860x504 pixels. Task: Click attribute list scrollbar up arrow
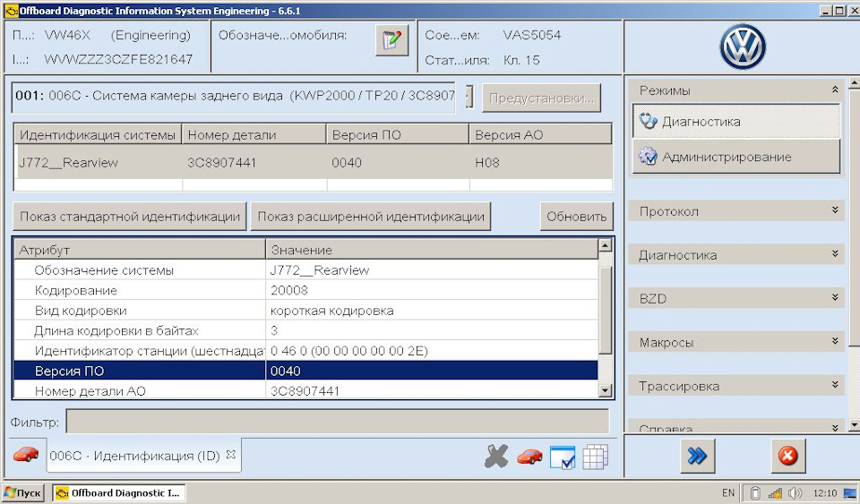(605, 245)
